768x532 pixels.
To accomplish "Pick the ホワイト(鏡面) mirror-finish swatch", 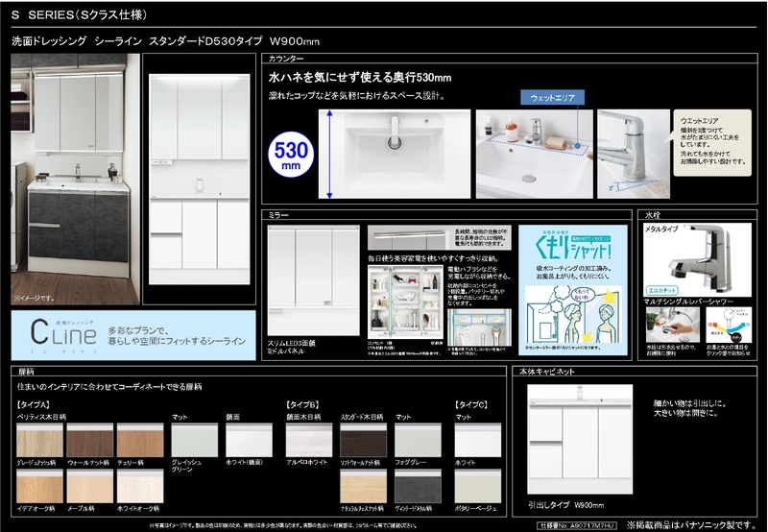I will (249, 441).
